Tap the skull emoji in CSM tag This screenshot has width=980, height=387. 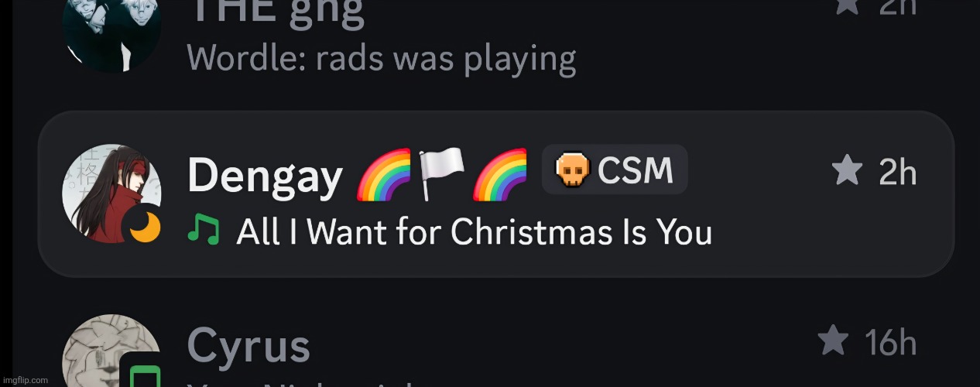(x=573, y=170)
